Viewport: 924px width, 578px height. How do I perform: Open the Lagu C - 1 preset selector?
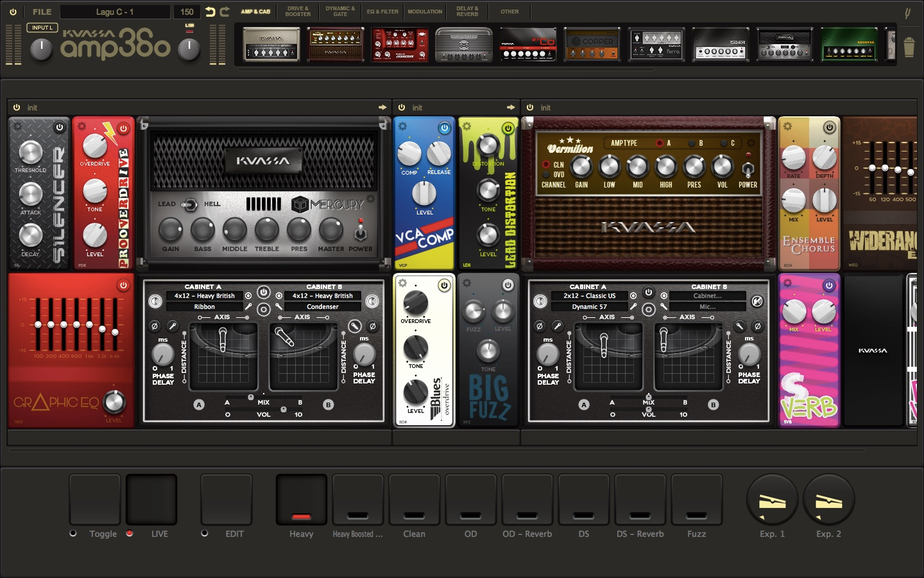coord(115,12)
